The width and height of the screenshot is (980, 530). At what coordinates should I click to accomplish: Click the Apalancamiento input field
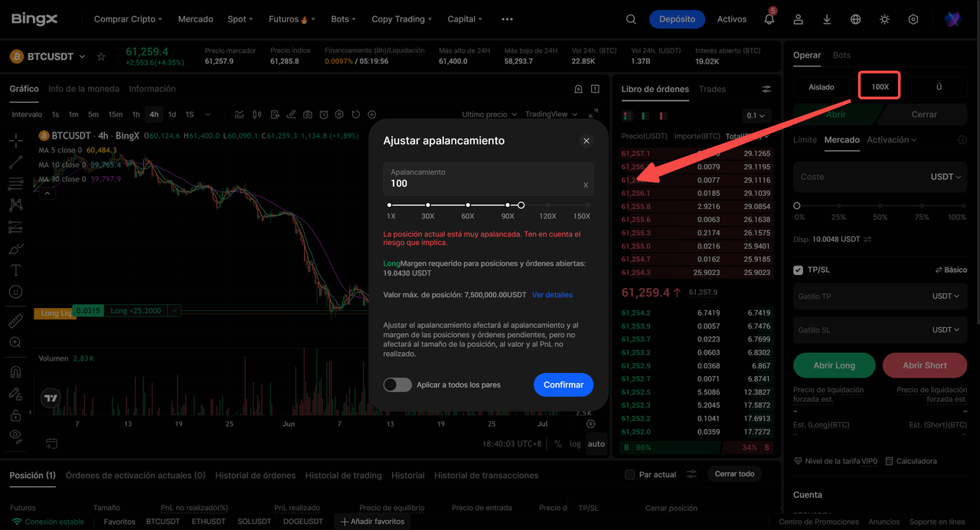click(x=488, y=178)
